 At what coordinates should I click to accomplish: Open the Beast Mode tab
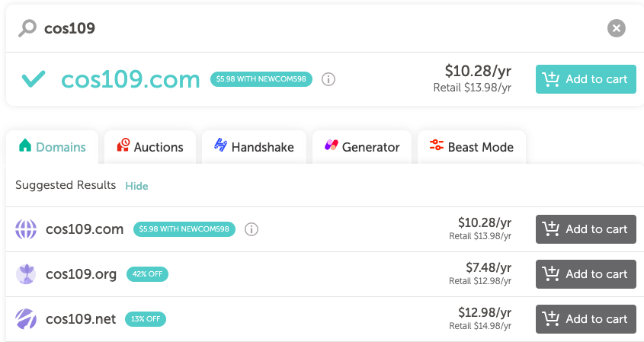point(472,147)
